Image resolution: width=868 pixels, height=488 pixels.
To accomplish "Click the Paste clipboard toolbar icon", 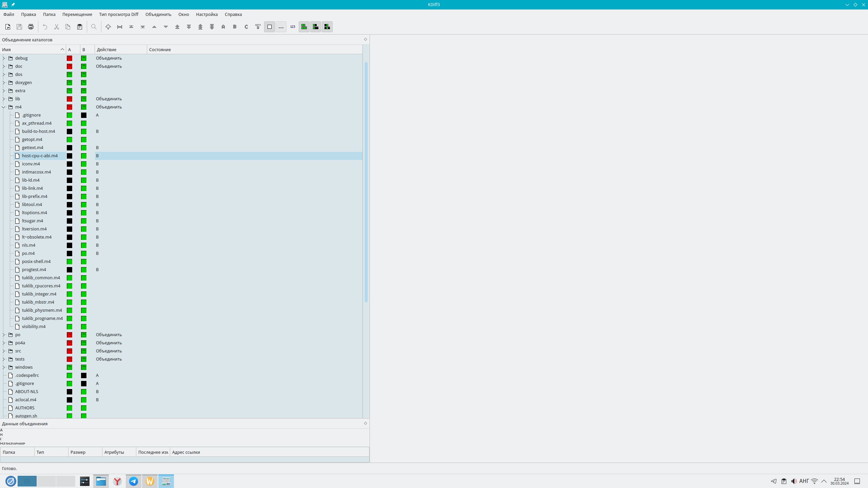I will (80, 27).
